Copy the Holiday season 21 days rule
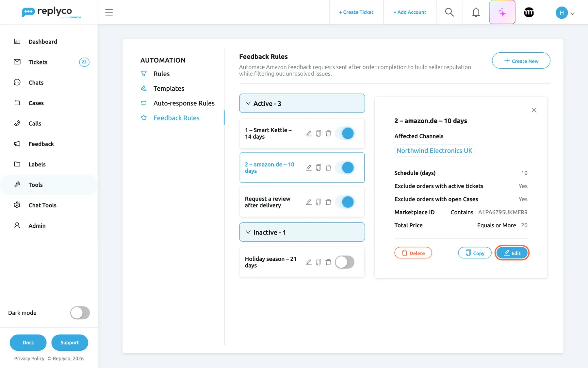588x368 pixels. [318, 262]
